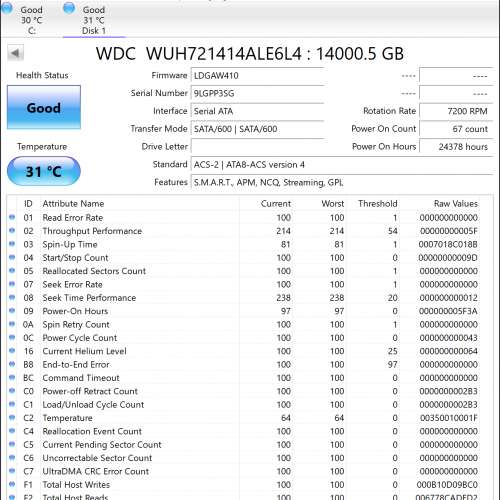
Task: Select the Load/Unload Cycle Count attribute name
Action: (x=93, y=405)
